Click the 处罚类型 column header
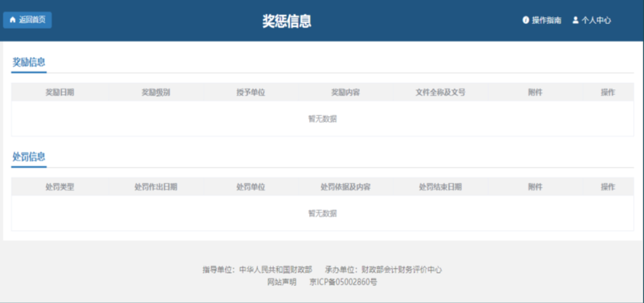644x303 pixels. [x=60, y=187]
